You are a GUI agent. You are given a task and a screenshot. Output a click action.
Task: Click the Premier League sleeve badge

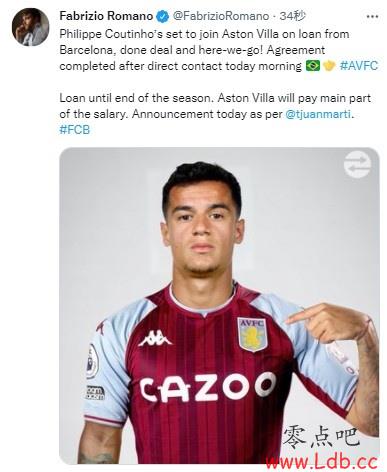[92, 362]
